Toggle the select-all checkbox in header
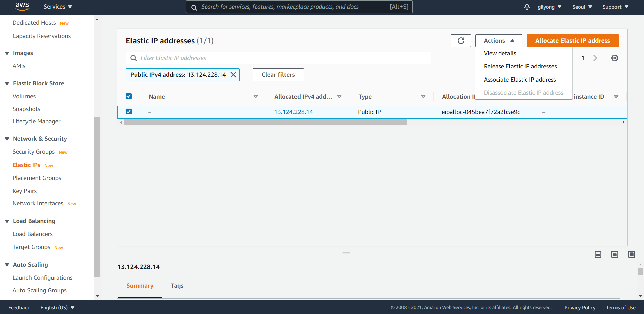Screen dimensions: 644x314 (x=129, y=96)
